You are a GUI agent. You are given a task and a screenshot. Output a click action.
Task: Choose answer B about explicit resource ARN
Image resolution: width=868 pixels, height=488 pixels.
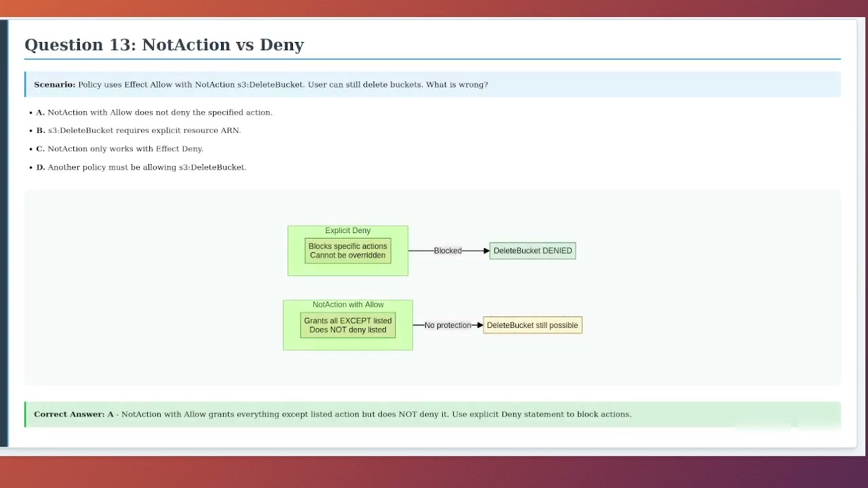(x=139, y=131)
